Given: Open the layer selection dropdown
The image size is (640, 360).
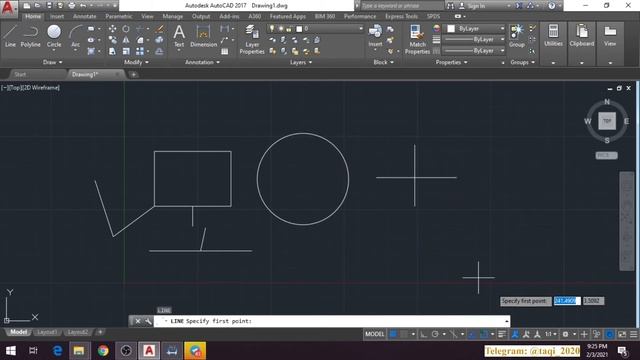Looking at the screenshot, I should click(315, 29).
